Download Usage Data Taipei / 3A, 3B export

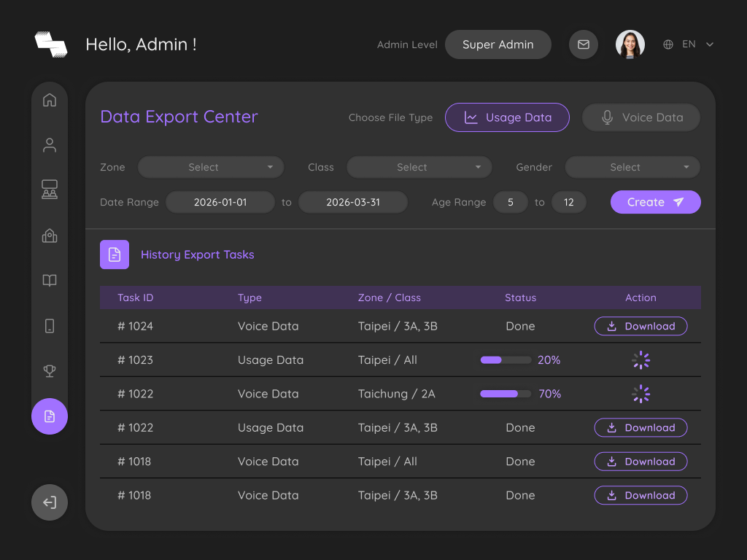click(640, 427)
